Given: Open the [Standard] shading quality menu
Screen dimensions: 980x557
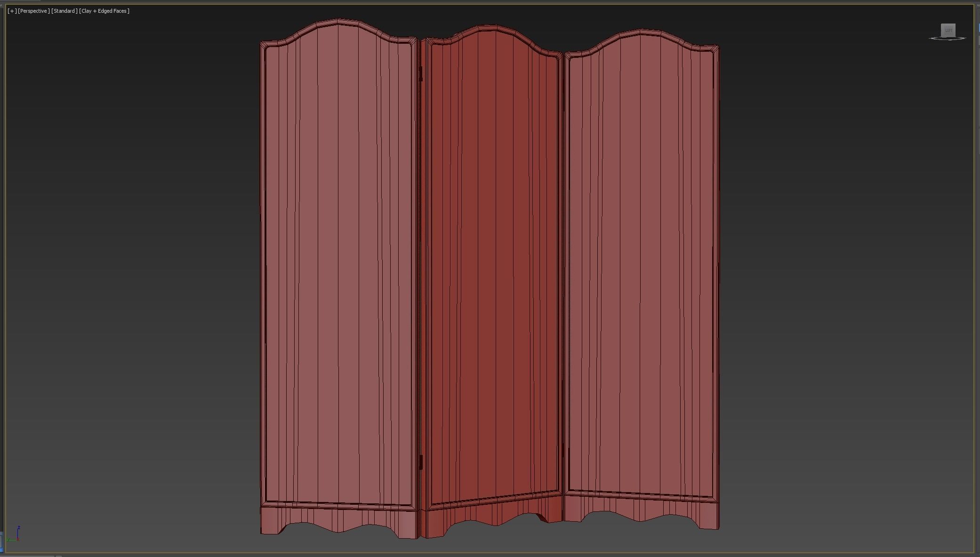Looking at the screenshot, I should [x=64, y=11].
